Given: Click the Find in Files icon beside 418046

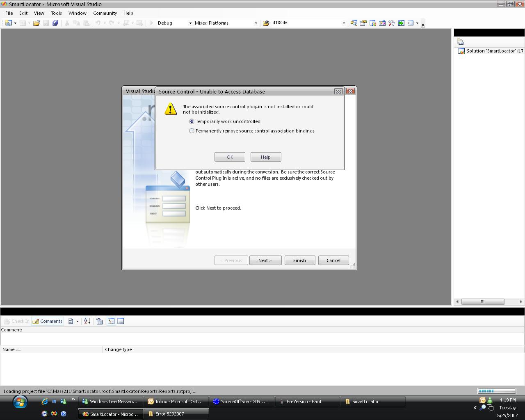Looking at the screenshot, I should (x=266, y=23).
